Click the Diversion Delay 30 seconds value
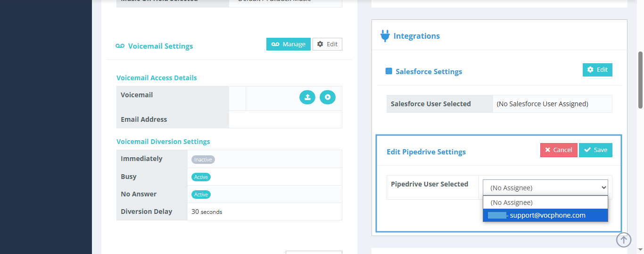This screenshot has width=644, height=254. point(207,212)
